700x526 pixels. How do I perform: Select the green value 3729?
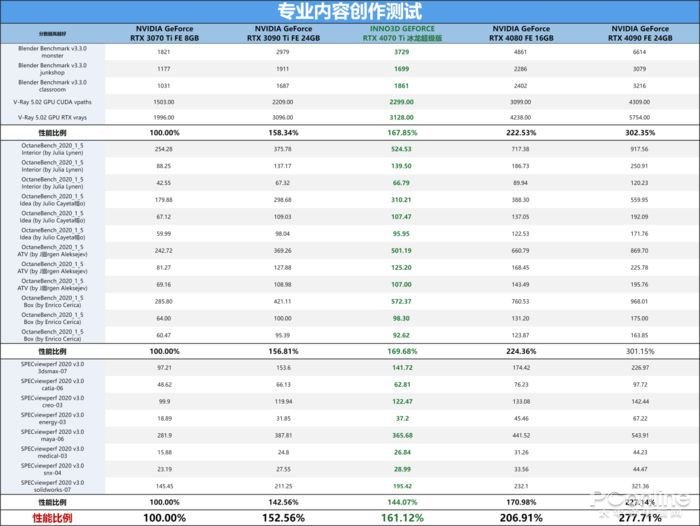pos(401,52)
